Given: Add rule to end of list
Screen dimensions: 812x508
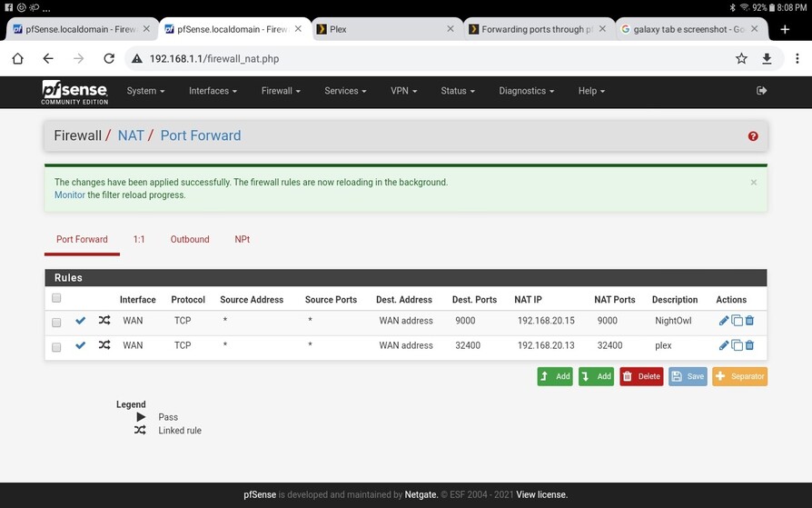Looking at the screenshot, I should tap(596, 376).
